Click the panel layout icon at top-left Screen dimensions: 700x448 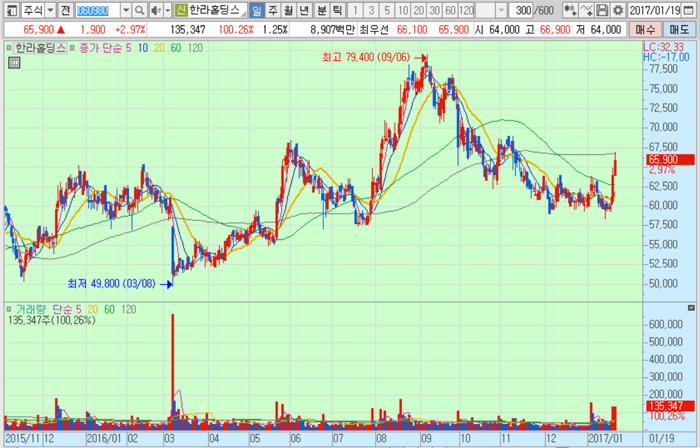(11, 10)
